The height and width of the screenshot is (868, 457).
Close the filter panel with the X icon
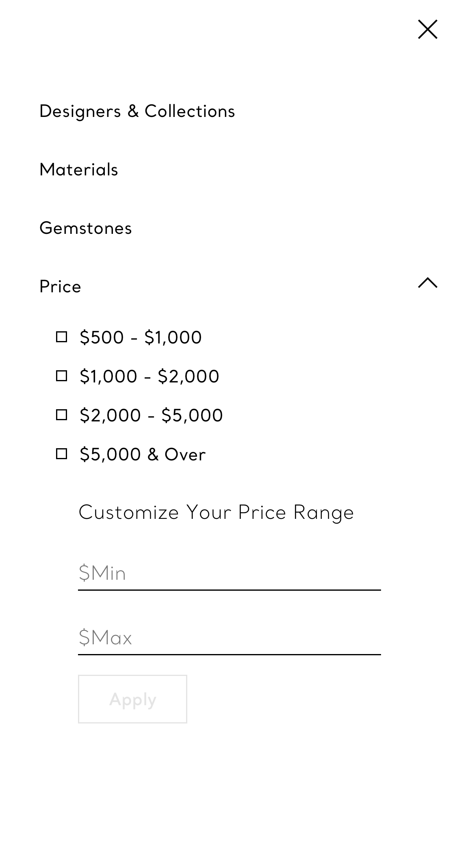[x=427, y=29]
